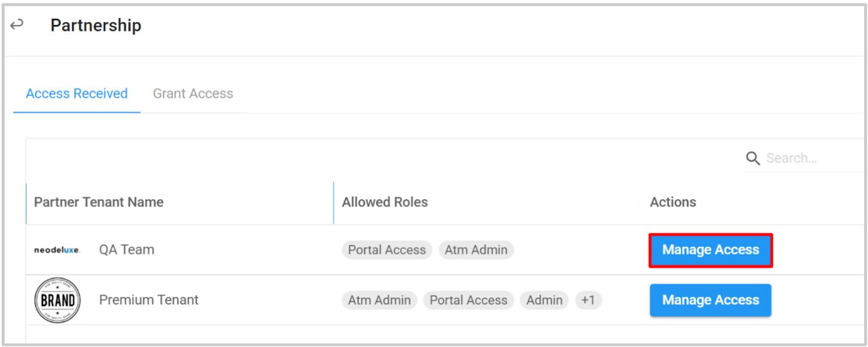This screenshot has height=347, width=868.
Task: Sort by Partner Tenant Name column header
Action: [99, 202]
